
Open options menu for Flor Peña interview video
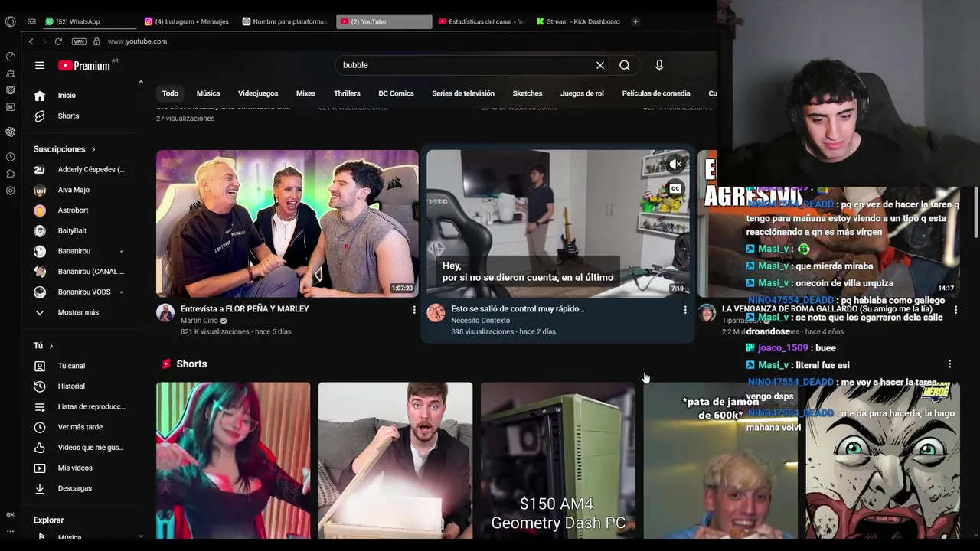(414, 310)
